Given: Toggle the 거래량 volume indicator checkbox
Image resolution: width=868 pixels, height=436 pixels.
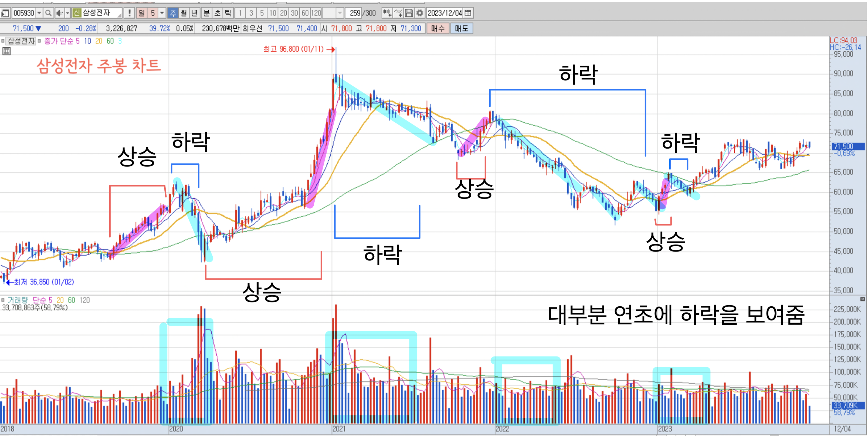Looking at the screenshot, I should point(3,300).
